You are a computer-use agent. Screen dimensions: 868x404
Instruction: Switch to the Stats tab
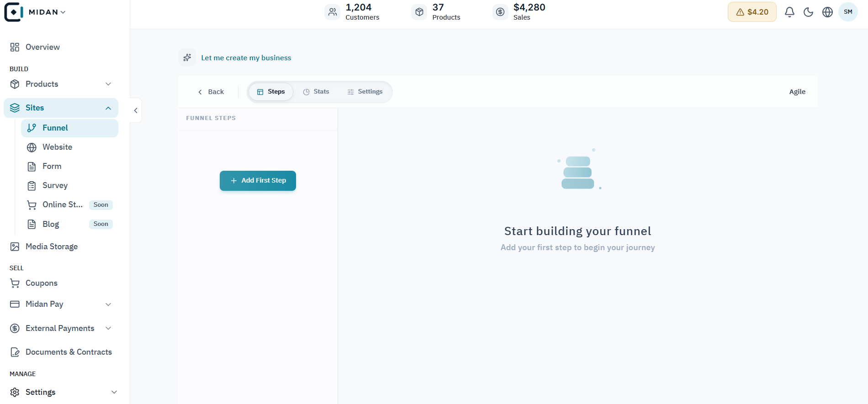coord(316,92)
